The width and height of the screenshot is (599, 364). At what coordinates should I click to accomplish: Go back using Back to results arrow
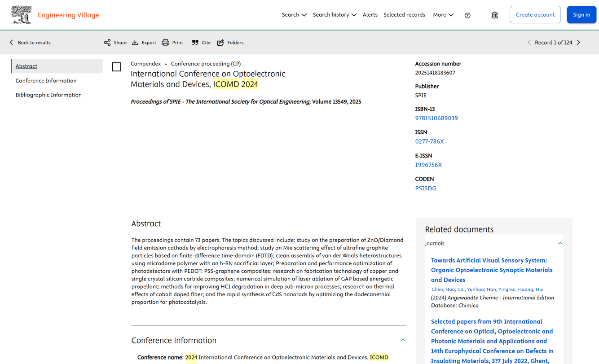tap(11, 43)
